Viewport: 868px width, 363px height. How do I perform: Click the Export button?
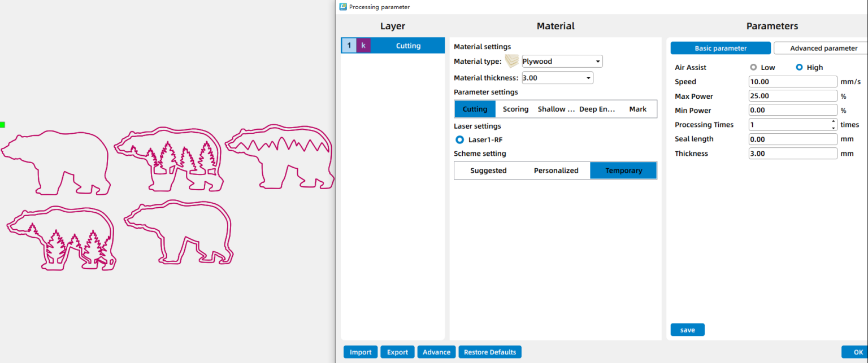[x=397, y=352]
